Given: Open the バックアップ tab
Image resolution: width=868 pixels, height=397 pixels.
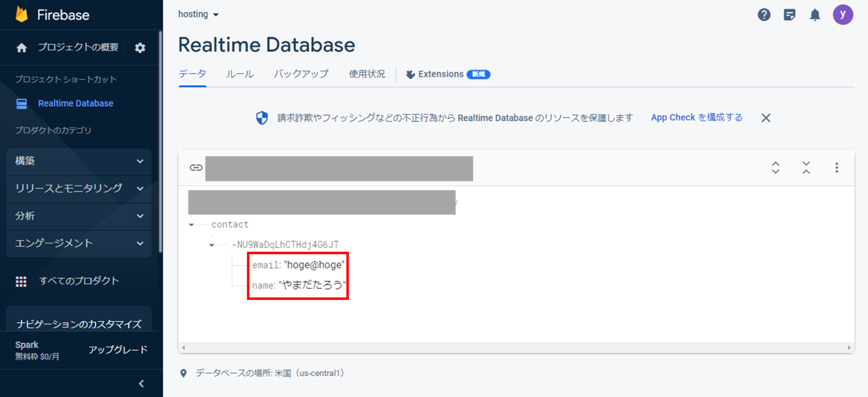Looking at the screenshot, I should pyautogui.click(x=301, y=73).
